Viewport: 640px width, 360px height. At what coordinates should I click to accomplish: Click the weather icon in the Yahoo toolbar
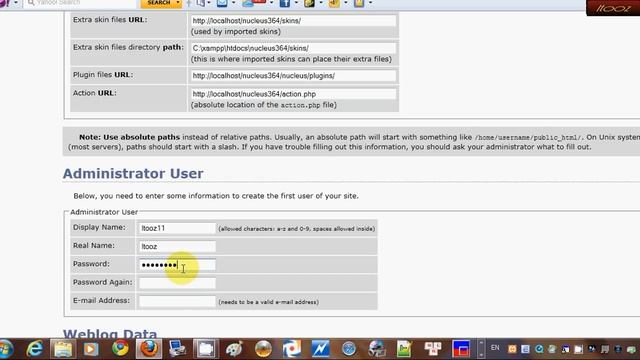point(248,3)
